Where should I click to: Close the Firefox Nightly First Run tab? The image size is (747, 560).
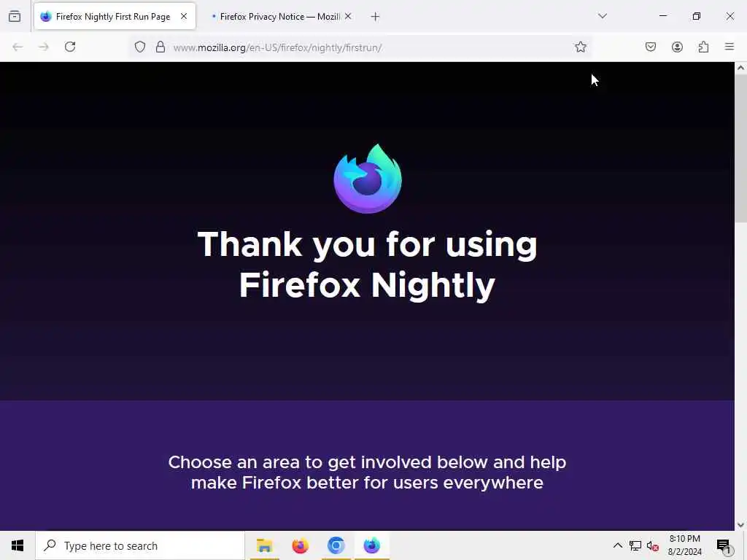pos(184,16)
